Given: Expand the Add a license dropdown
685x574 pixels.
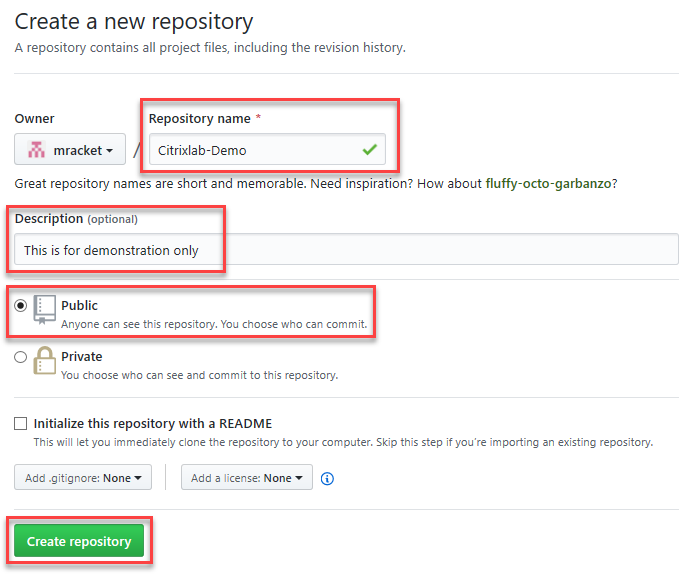Looking at the screenshot, I should click(x=247, y=477).
